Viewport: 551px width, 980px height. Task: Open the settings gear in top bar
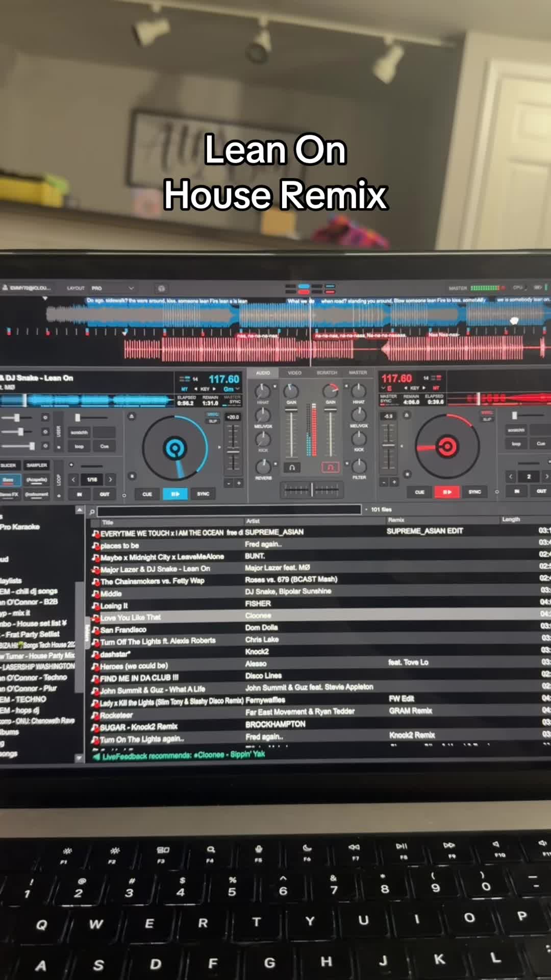pos(161,288)
